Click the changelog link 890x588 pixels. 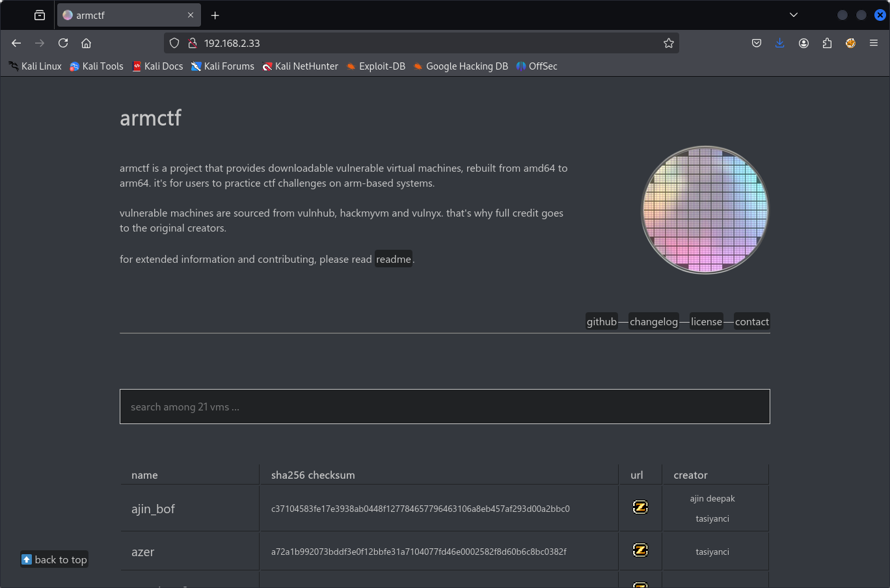pos(653,321)
